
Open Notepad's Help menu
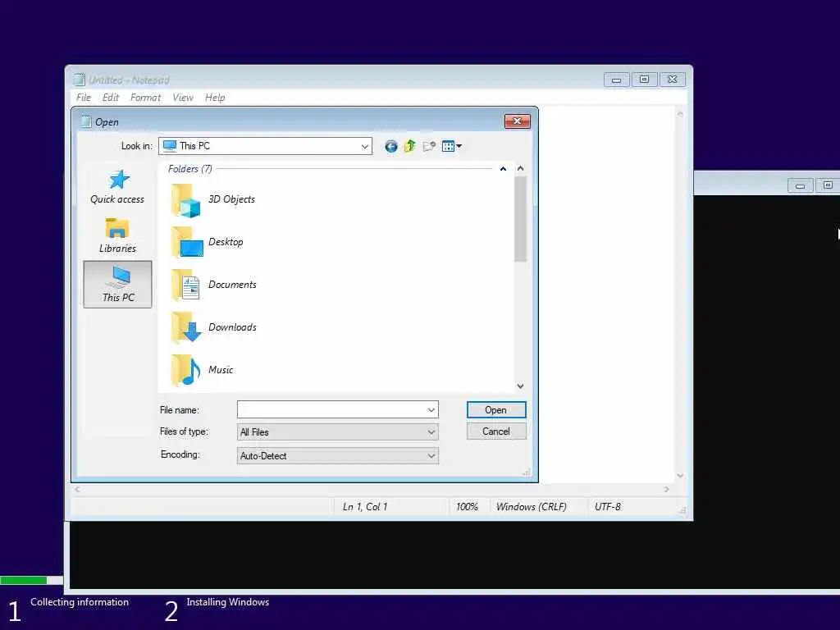[215, 98]
